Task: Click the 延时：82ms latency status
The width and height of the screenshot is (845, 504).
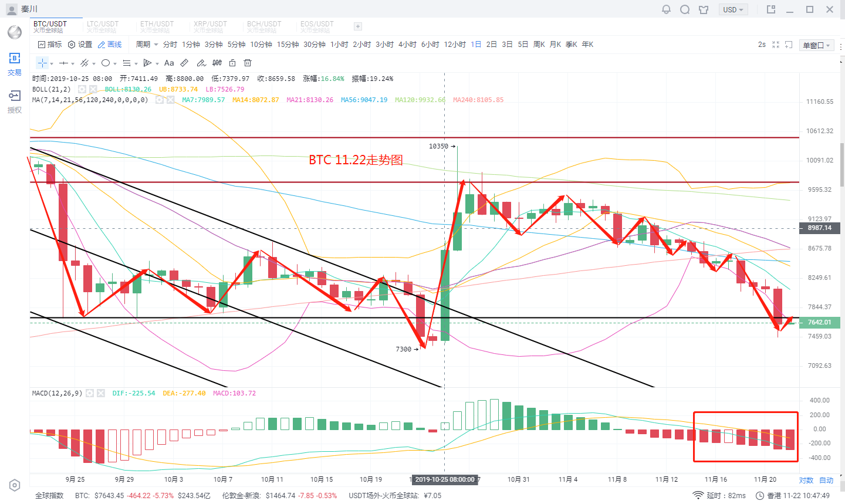Action: (x=719, y=496)
